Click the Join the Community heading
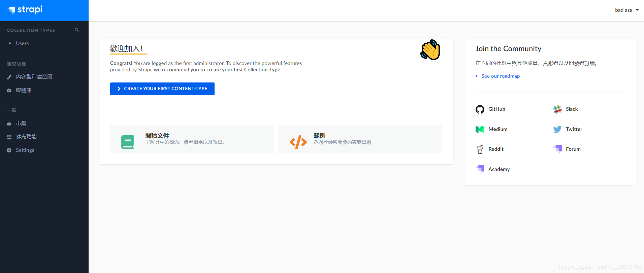644x273 pixels. coord(508,49)
